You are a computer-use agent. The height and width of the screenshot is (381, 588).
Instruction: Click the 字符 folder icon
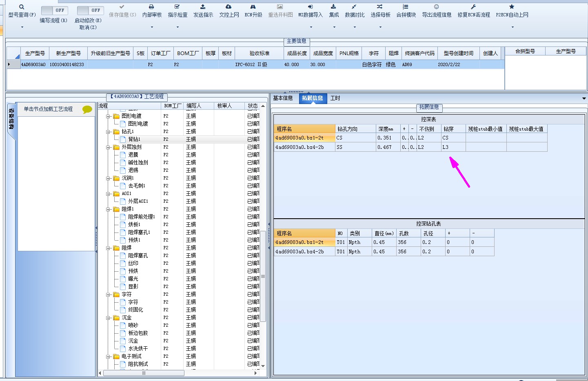[116, 294]
